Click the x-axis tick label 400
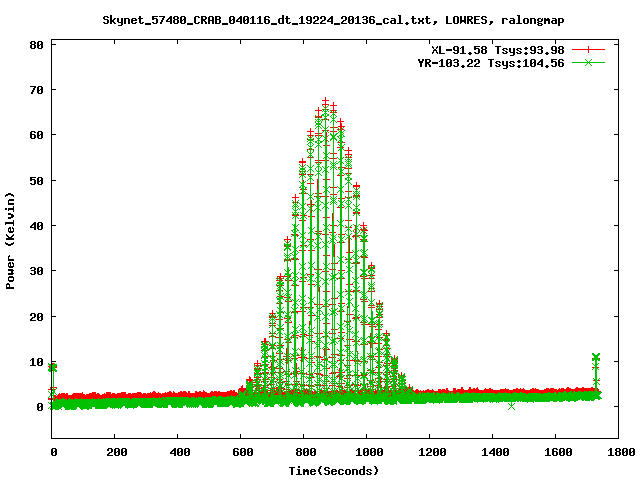This screenshot has width=640, height=480. click(180, 452)
